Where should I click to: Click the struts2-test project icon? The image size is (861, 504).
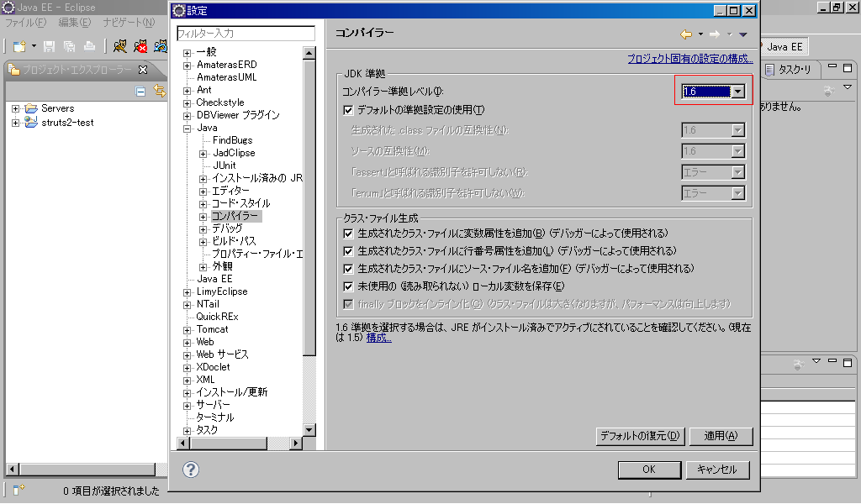(x=31, y=123)
